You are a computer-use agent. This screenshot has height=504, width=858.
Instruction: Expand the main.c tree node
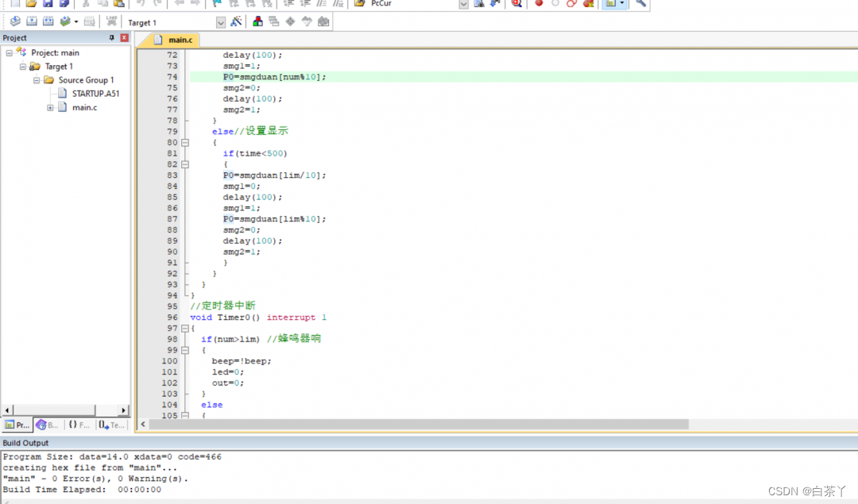(x=50, y=108)
